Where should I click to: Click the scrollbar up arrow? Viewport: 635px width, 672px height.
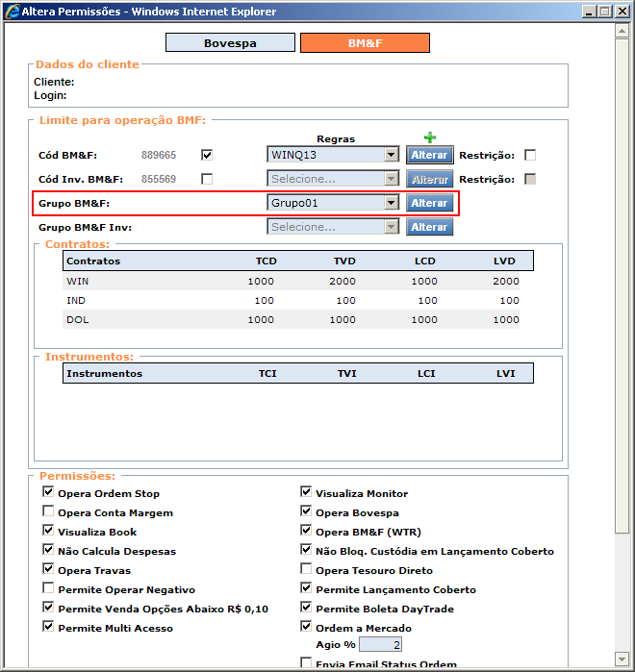pos(622,31)
